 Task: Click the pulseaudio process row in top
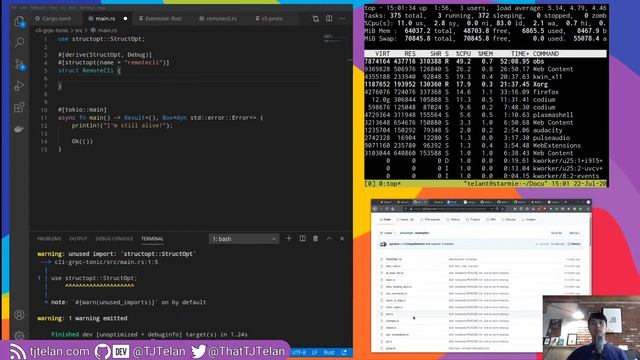point(485,138)
